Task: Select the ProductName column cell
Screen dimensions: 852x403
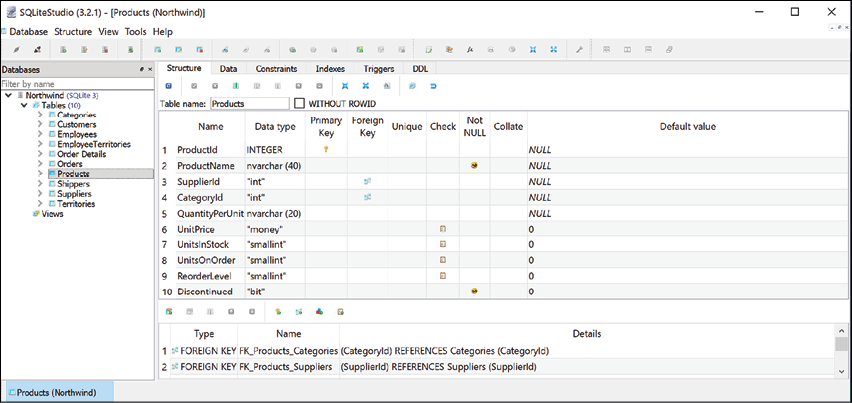Action: [x=210, y=166]
